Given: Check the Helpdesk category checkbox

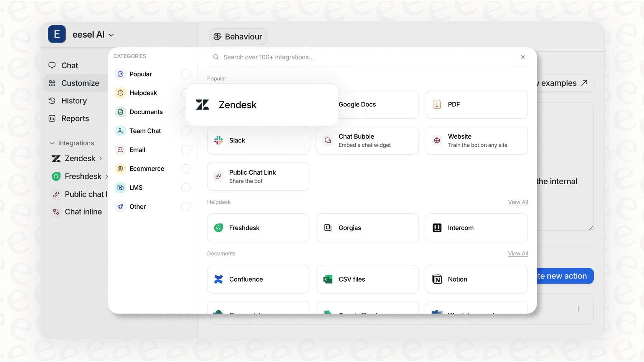Looking at the screenshot, I should coord(186,93).
